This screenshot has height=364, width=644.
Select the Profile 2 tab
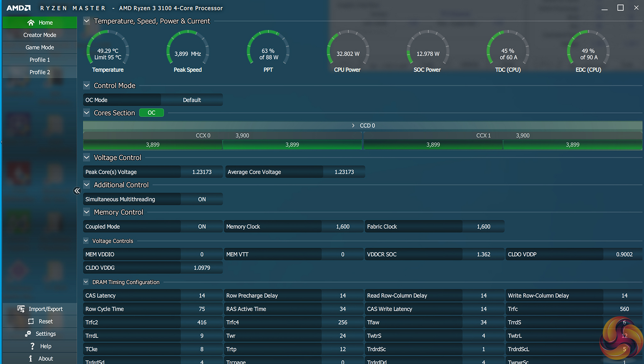click(40, 72)
